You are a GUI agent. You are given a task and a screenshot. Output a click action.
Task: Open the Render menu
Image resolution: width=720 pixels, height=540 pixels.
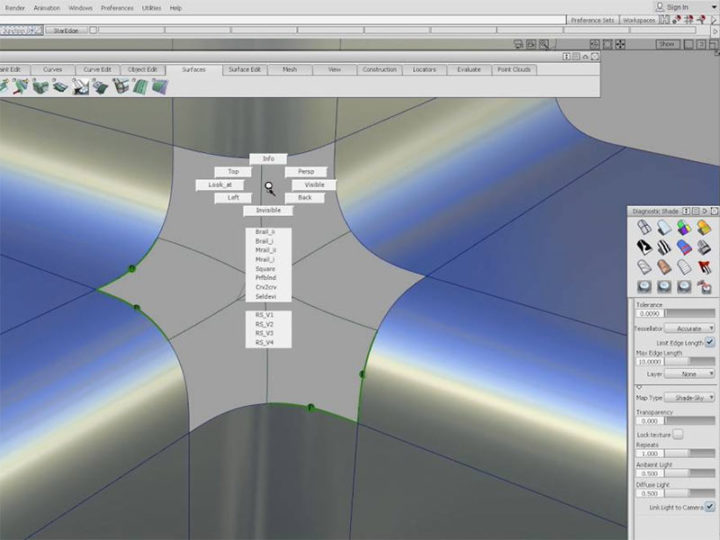click(15, 8)
